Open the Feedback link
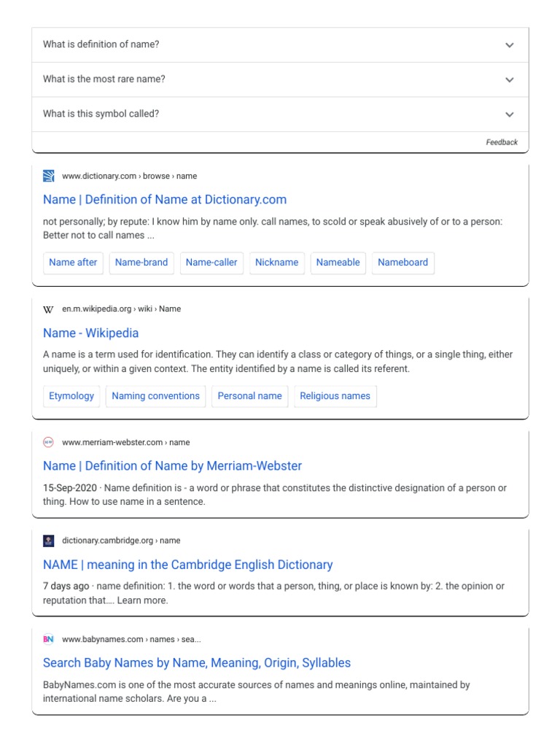This screenshot has width=560, height=747. (x=502, y=142)
